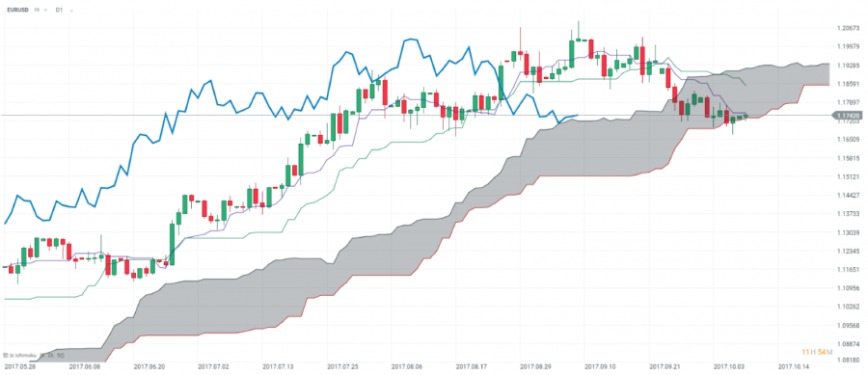
Task: Click the 2017.10.14 date label
Action: tap(795, 366)
